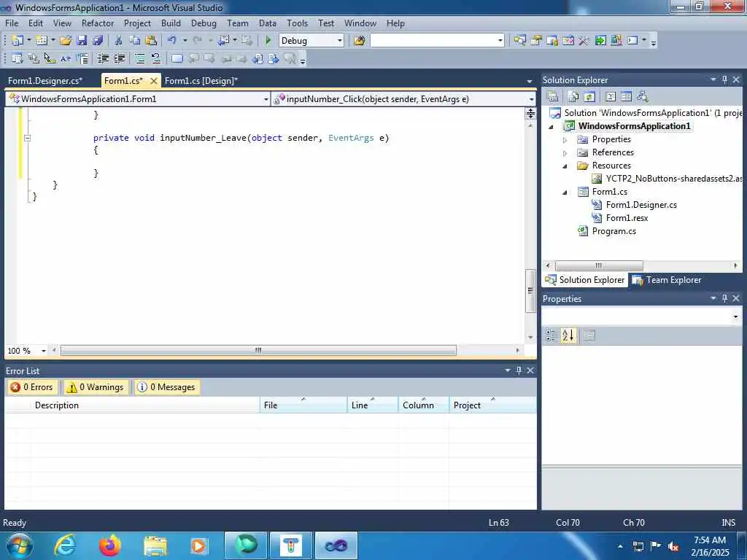The height and width of the screenshot is (560, 747).
Task: Switch Properties panel to Categorized view
Action: [x=551, y=335]
